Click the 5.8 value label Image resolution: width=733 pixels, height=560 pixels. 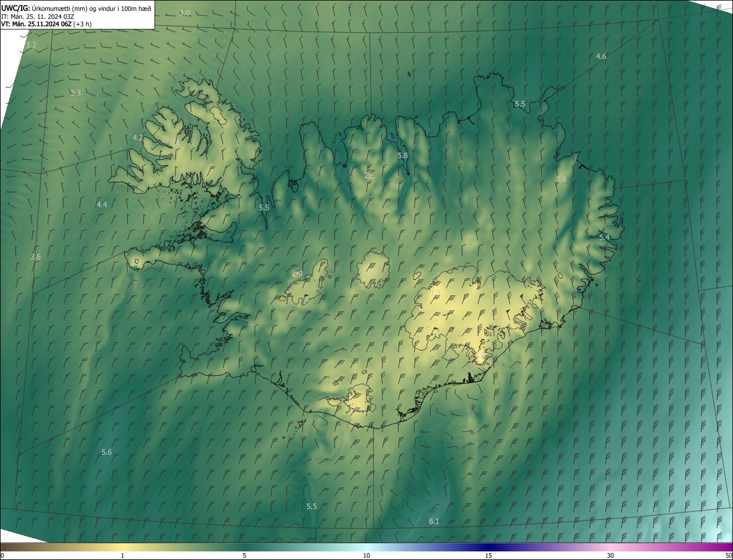[403, 155]
